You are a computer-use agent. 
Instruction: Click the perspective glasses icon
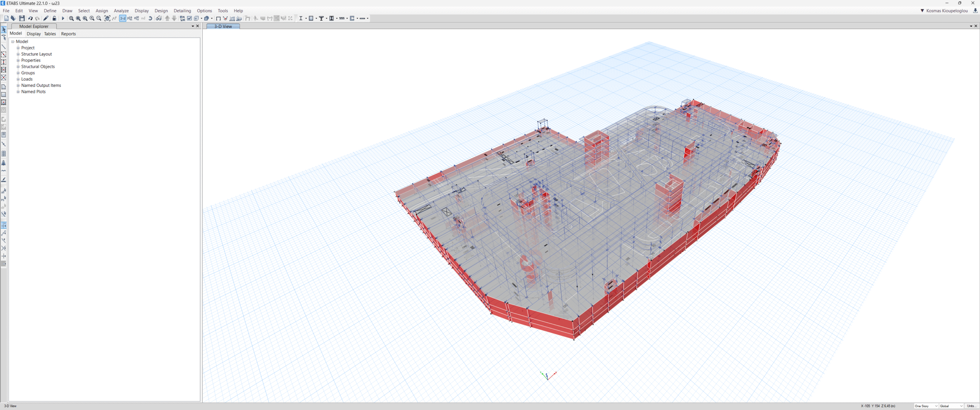[x=158, y=18]
